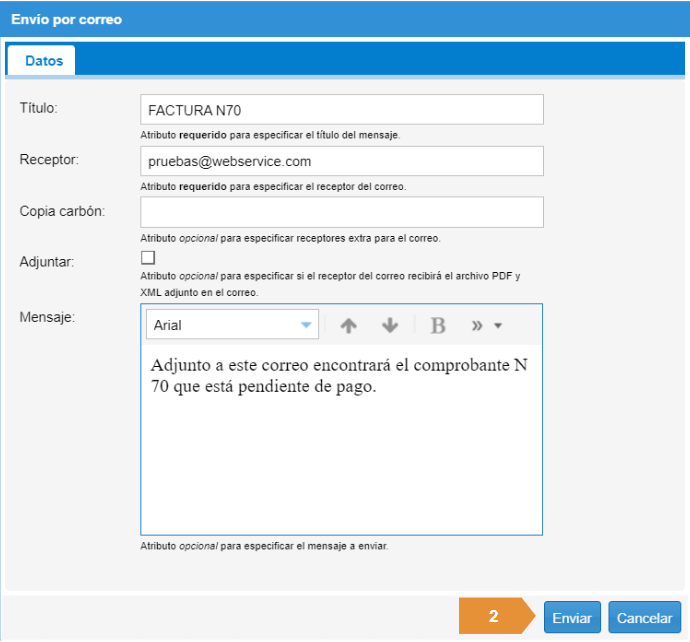Click the Envío por correo title bar
690x642 pixels.
(344, 19)
